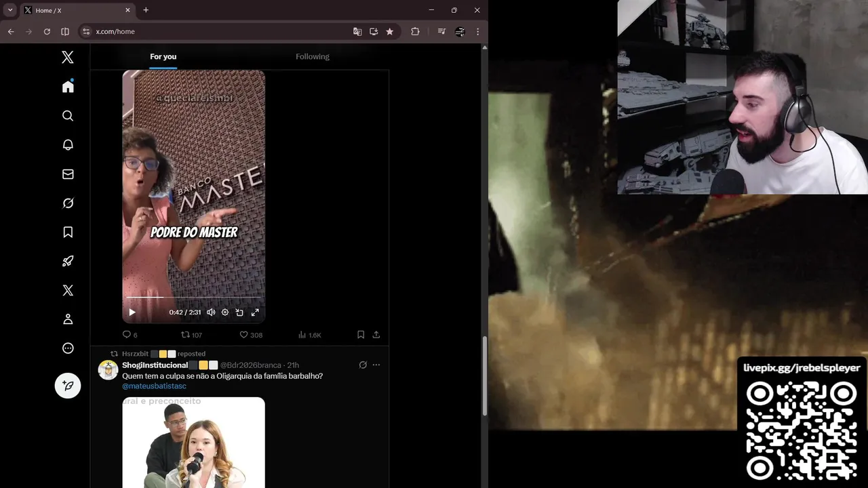
Task: Mute the video volume icon
Action: coord(211,312)
